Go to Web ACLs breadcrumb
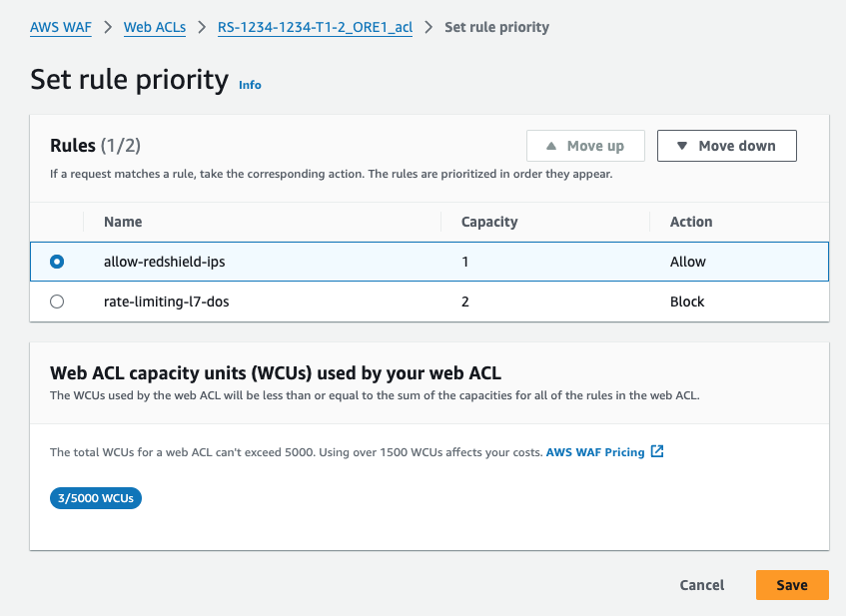Screen dimensions: 846x616 pyautogui.click(x=155, y=27)
